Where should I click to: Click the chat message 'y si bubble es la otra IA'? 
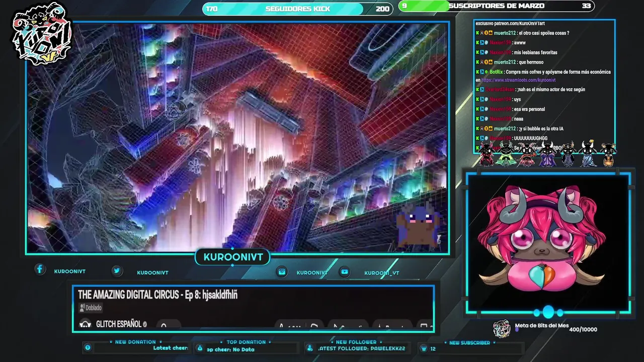pos(541,129)
